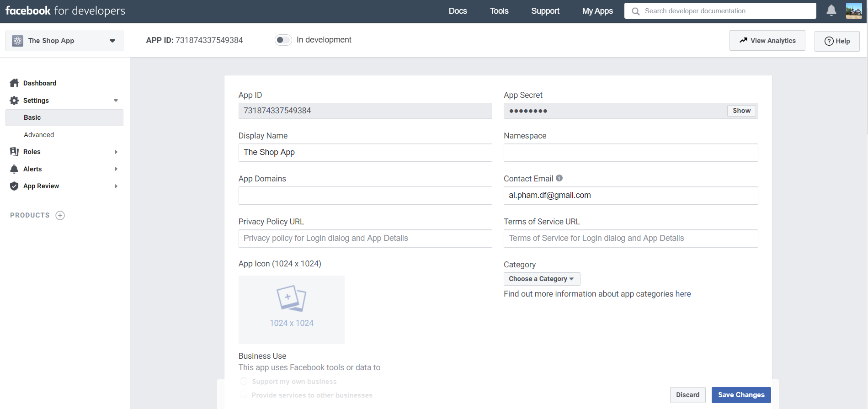Click the Save Changes button
This screenshot has height=409, width=868.
click(x=741, y=395)
